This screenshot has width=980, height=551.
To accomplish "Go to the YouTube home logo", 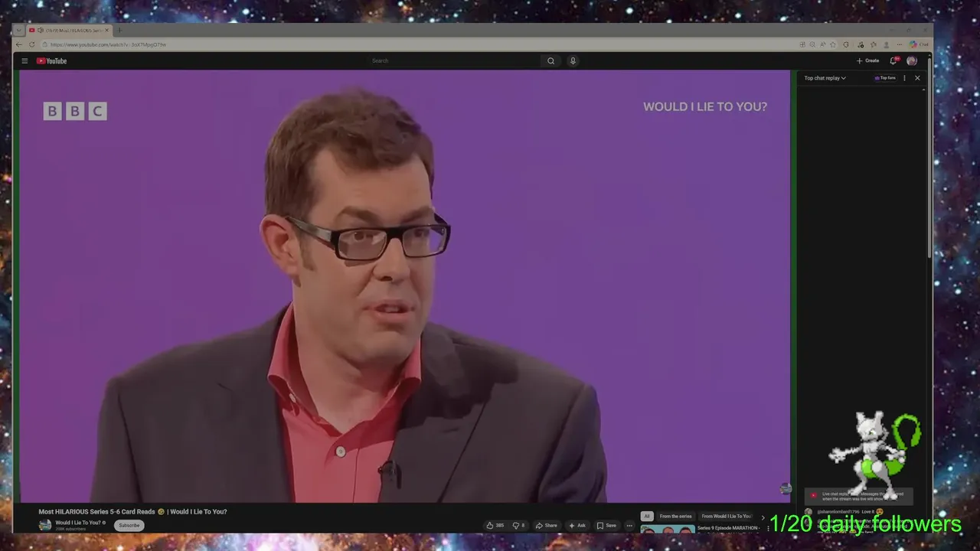I will coord(52,61).
